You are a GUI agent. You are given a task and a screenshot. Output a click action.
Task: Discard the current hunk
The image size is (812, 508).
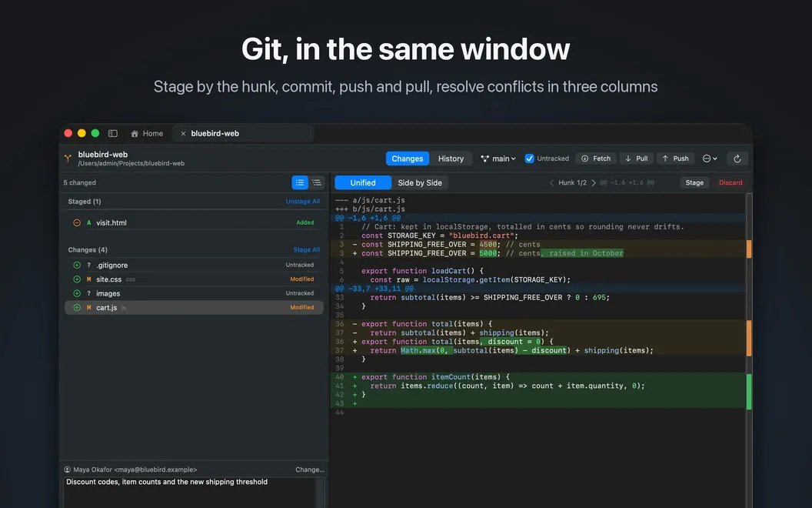[730, 182]
